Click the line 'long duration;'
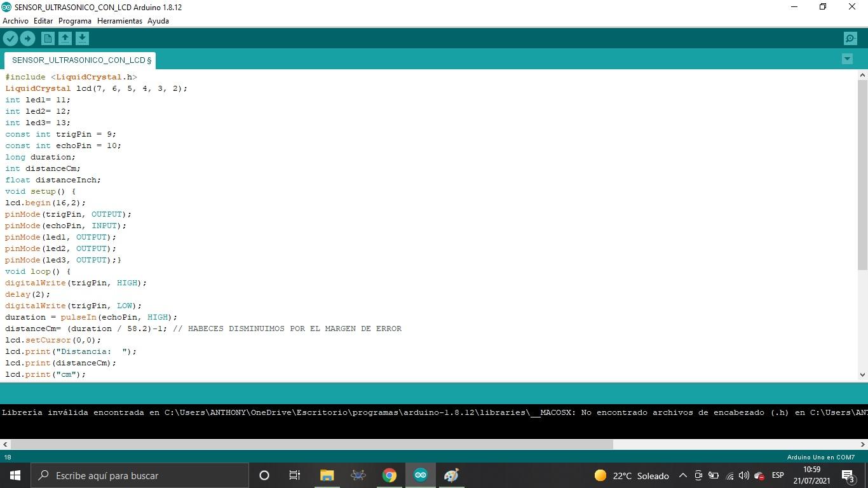Image resolution: width=868 pixels, height=488 pixels. [41, 157]
